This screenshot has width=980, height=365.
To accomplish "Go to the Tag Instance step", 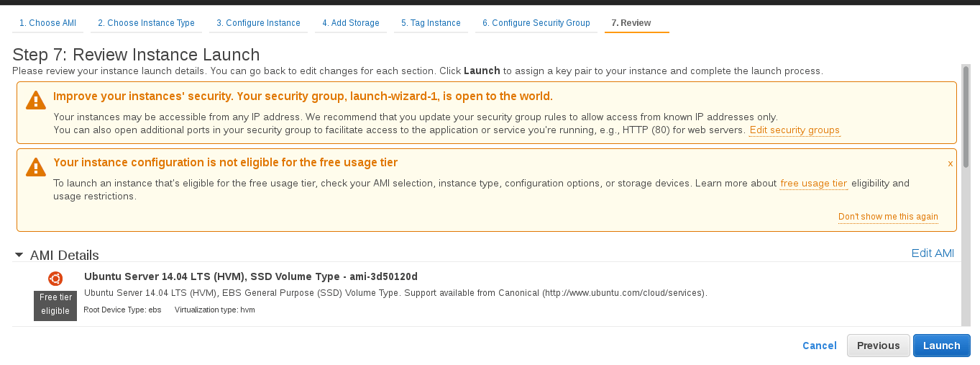I will point(431,23).
